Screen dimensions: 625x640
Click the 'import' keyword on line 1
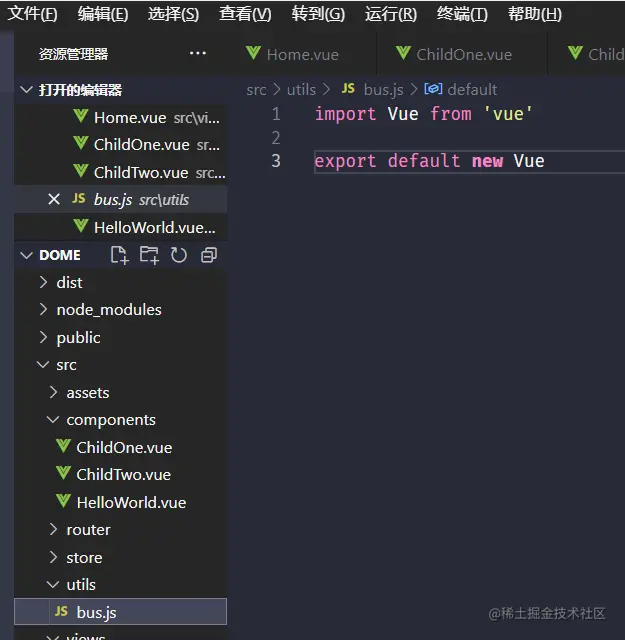tap(345, 114)
